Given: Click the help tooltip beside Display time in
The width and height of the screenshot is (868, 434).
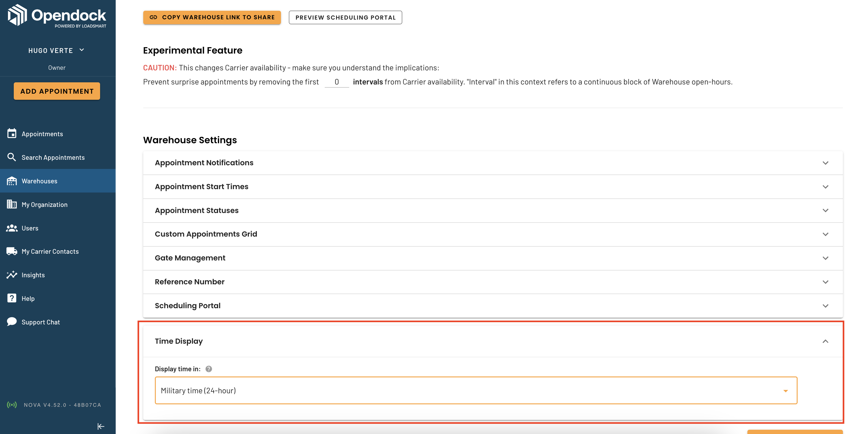Looking at the screenshot, I should [208, 369].
